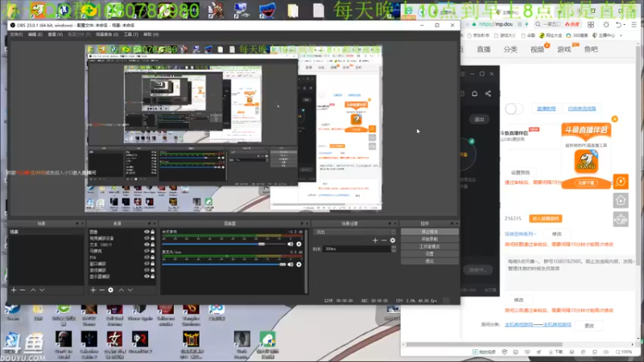Image resolution: width=644 pixels, height=362 pixels.
Task: Move scene down in the Scenes panel
Action: pos(42,290)
